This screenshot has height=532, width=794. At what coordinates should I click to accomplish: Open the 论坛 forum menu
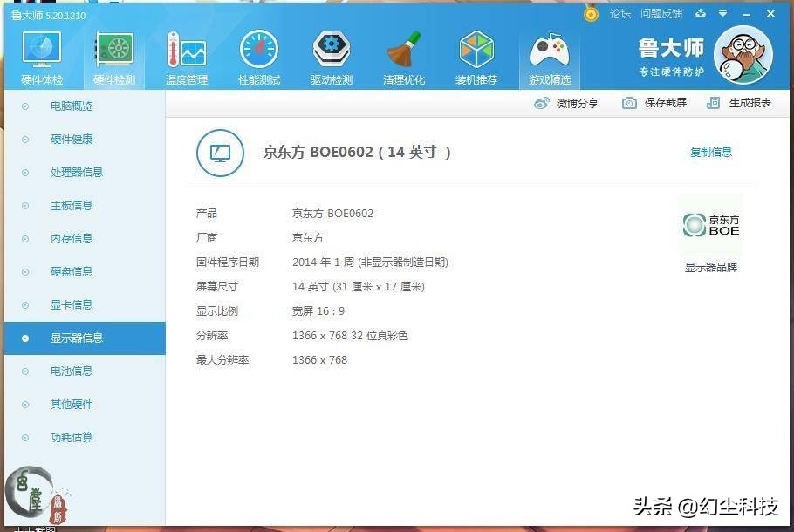tap(621, 14)
